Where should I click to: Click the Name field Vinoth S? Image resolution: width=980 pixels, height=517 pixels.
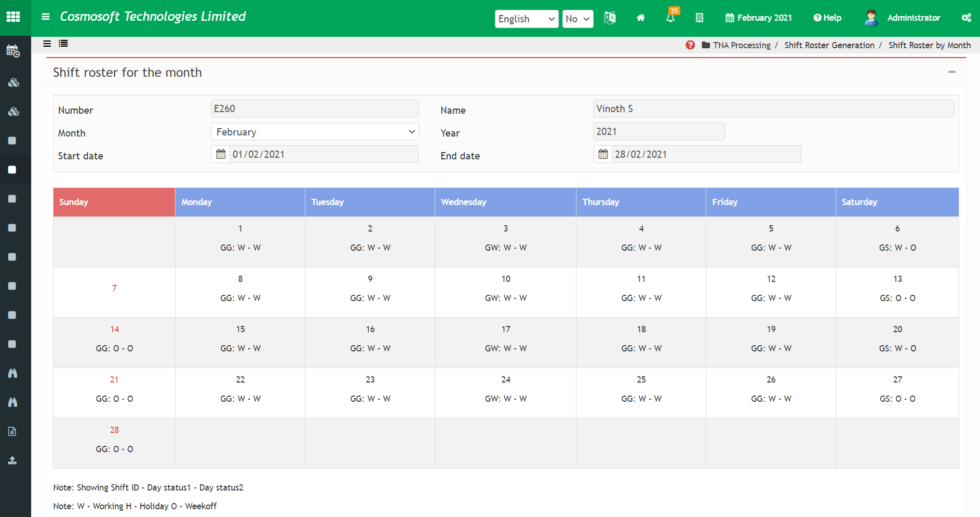pos(774,108)
